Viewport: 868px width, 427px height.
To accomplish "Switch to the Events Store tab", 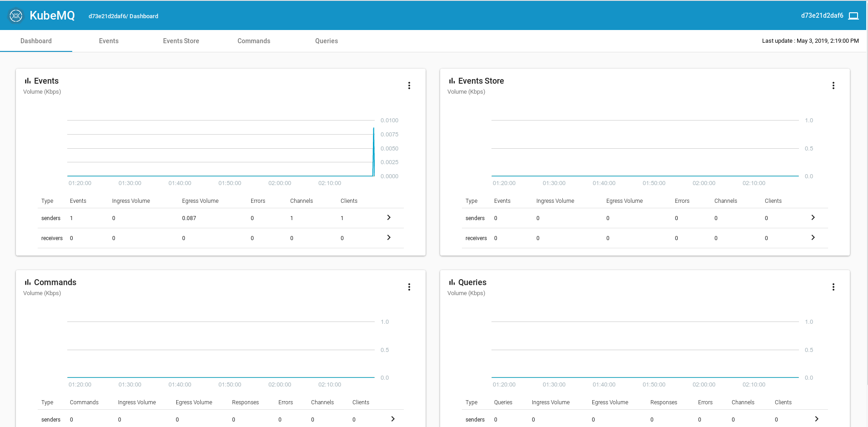I will point(181,41).
